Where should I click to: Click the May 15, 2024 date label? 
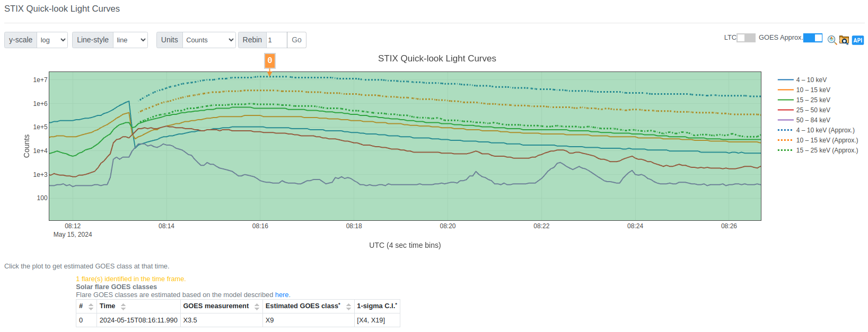pyautogui.click(x=73, y=235)
